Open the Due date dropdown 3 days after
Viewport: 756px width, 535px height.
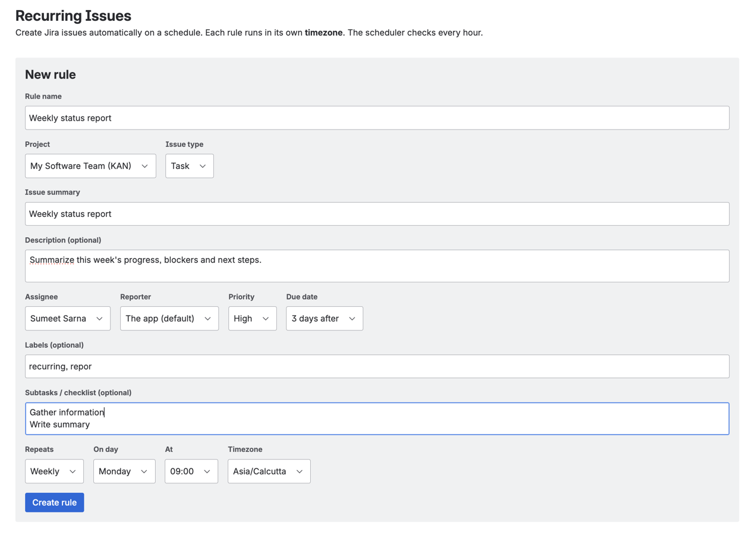[325, 319]
